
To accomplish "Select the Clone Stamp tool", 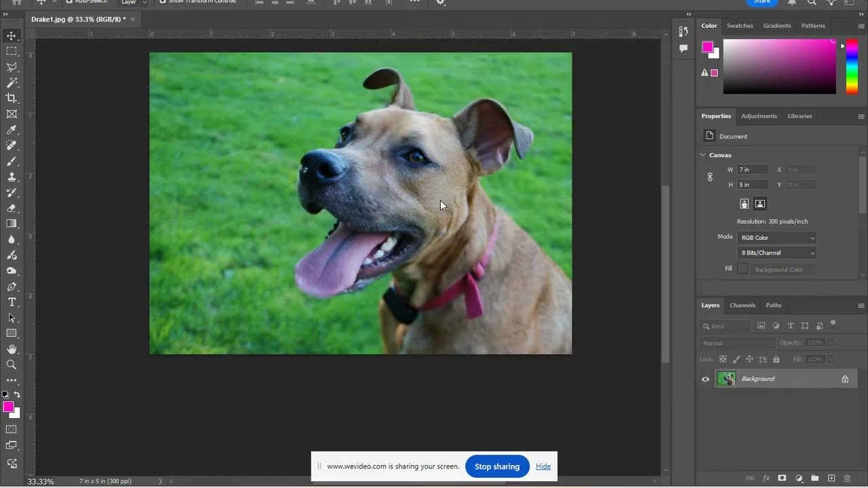I will coord(12,177).
